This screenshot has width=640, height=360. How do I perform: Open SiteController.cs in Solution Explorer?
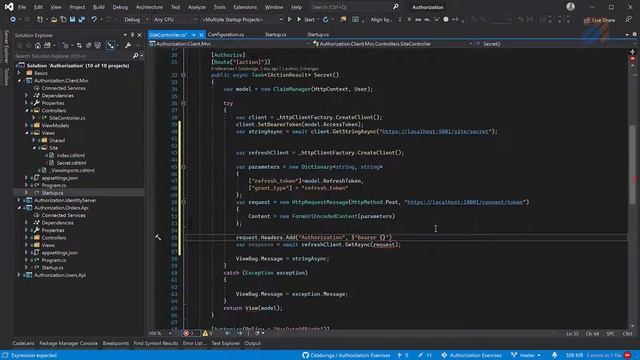point(67,118)
